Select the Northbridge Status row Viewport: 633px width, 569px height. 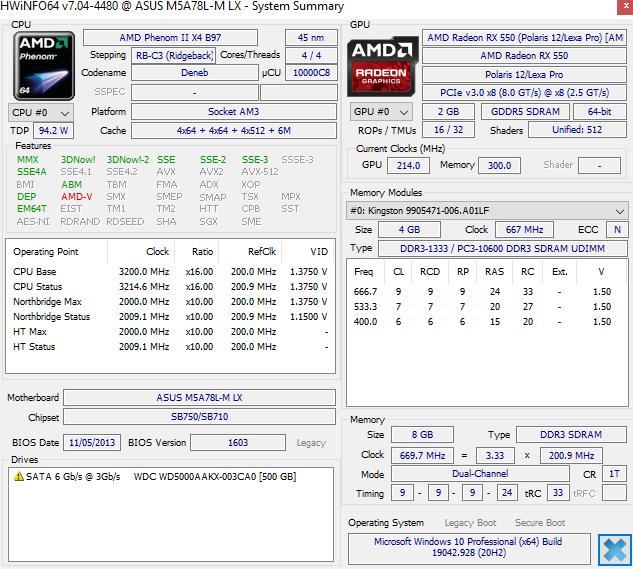point(170,317)
